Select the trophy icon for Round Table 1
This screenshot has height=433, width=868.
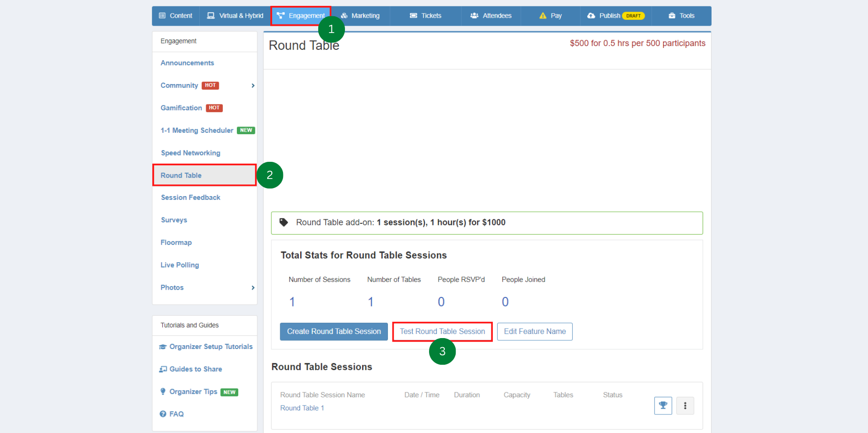click(663, 405)
